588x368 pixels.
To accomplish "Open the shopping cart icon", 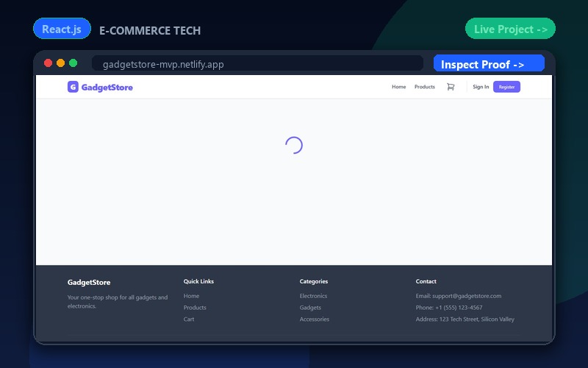I will [451, 87].
